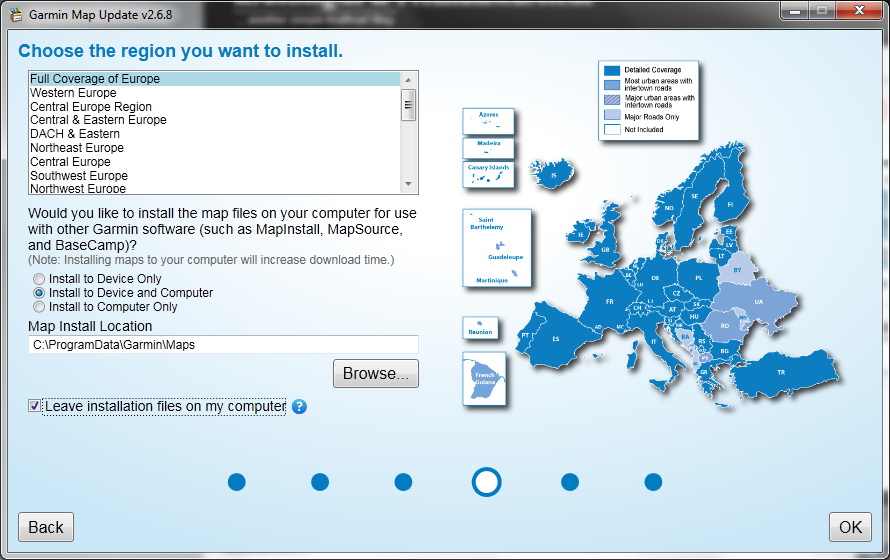Click OK to confirm installation
This screenshot has width=890, height=560.
coord(850,527)
